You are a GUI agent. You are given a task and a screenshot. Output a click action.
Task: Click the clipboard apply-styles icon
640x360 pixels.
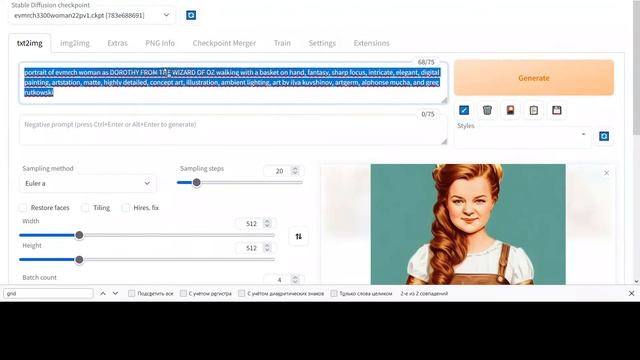[x=533, y=110]
